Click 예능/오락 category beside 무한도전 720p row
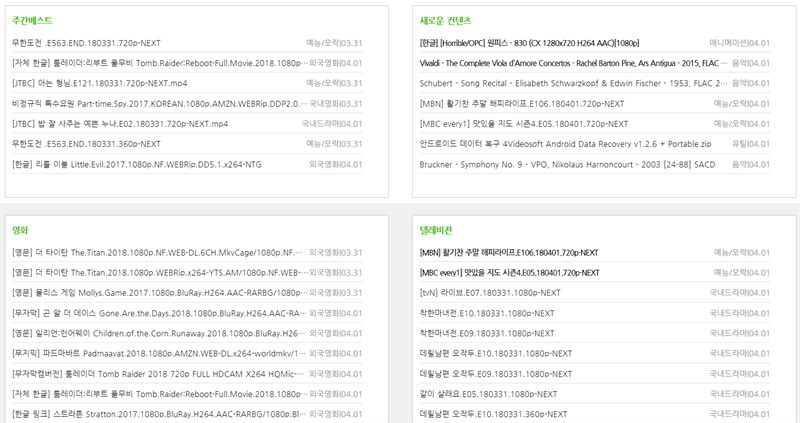The width and height of the screenshot is (800, 423). [322, 43]
